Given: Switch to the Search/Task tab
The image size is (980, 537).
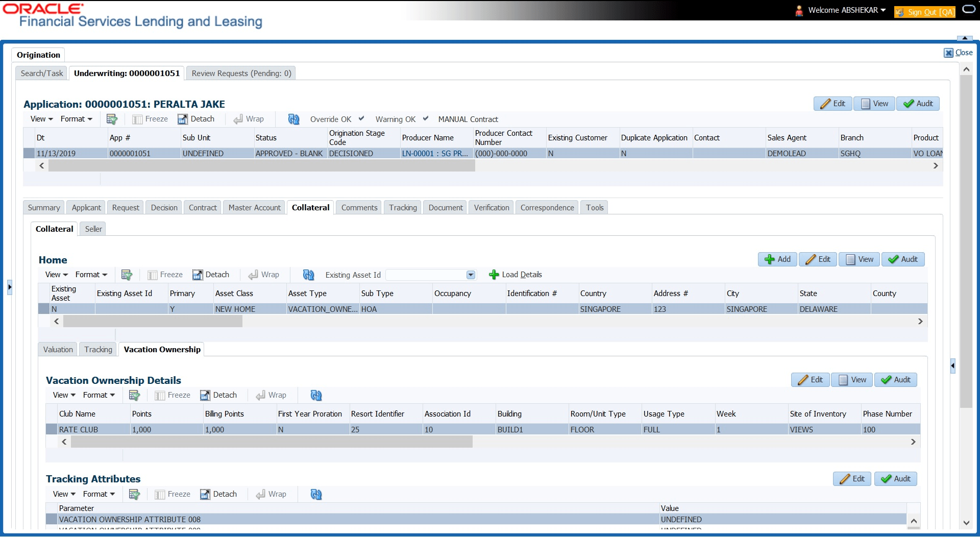Looking at the screenshot, I should 42,74.
